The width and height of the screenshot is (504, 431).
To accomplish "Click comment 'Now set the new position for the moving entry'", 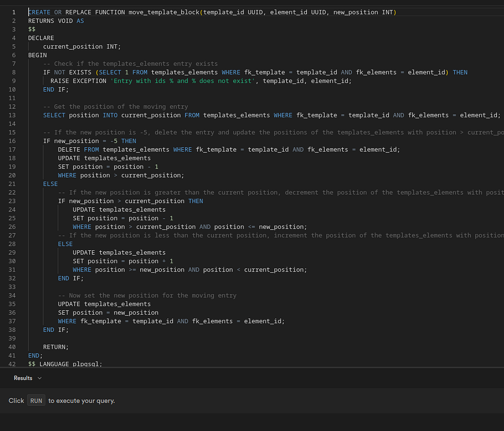I will point(147,296).
